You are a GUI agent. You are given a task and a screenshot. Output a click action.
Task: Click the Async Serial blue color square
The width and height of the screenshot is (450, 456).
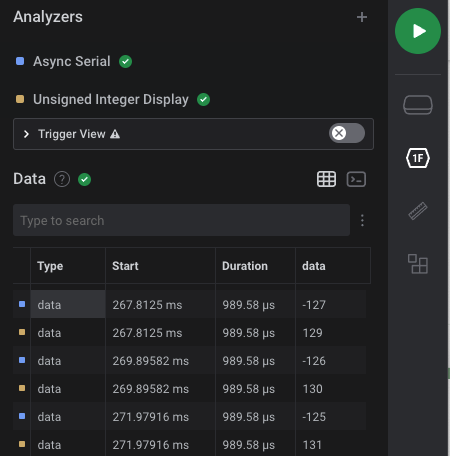pyautogui.click(x=20, y=61)
